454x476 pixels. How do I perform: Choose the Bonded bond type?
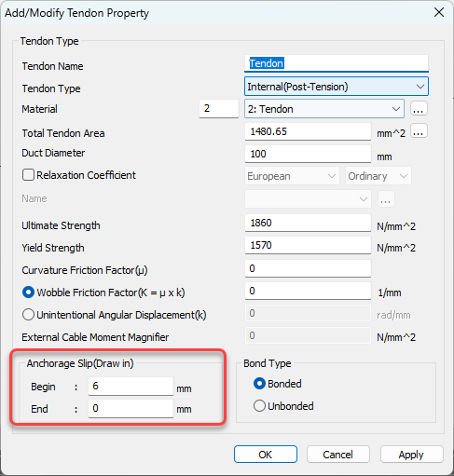click(x=259, y=384)
